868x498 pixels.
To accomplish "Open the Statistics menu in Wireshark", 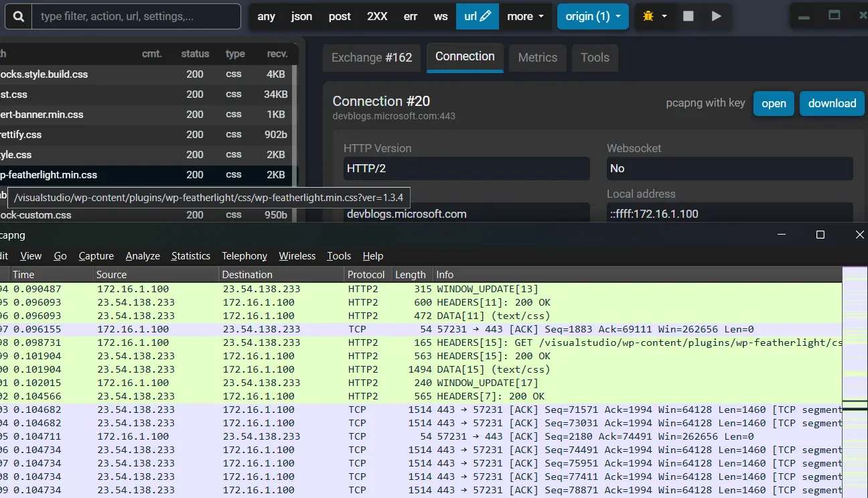I will 190,256.
